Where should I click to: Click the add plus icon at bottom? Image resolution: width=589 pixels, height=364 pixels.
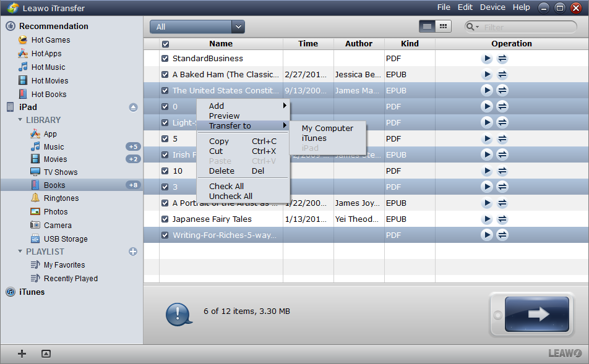(x=22, y=353)
